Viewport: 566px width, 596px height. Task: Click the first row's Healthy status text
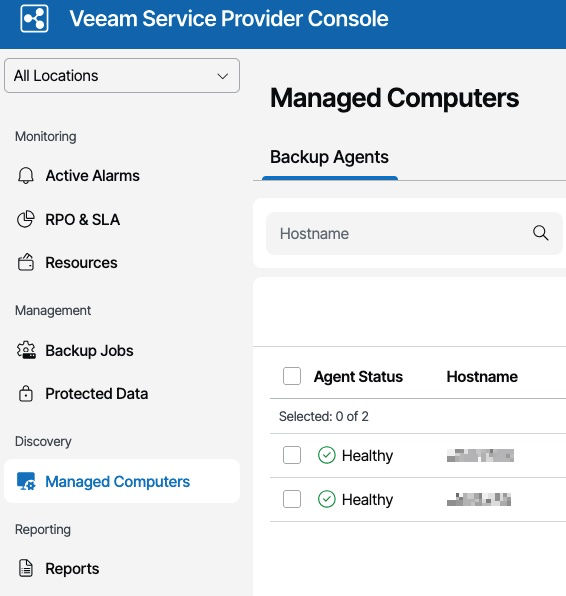[x=367, y=455]
